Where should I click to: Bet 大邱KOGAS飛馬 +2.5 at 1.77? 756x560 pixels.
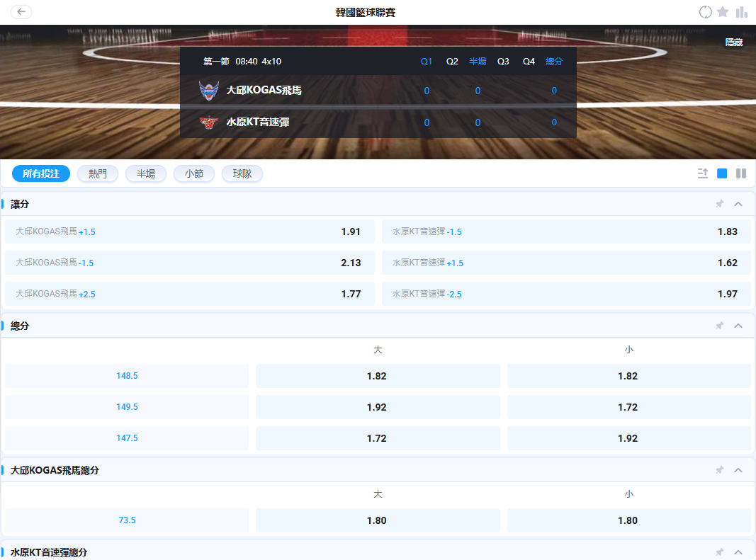coord(189,294)
